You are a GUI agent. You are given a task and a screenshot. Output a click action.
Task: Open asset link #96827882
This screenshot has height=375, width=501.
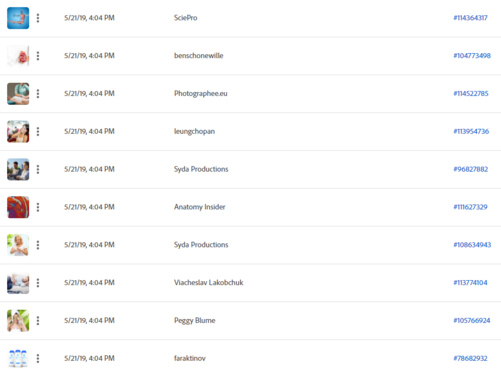(470, 169)
